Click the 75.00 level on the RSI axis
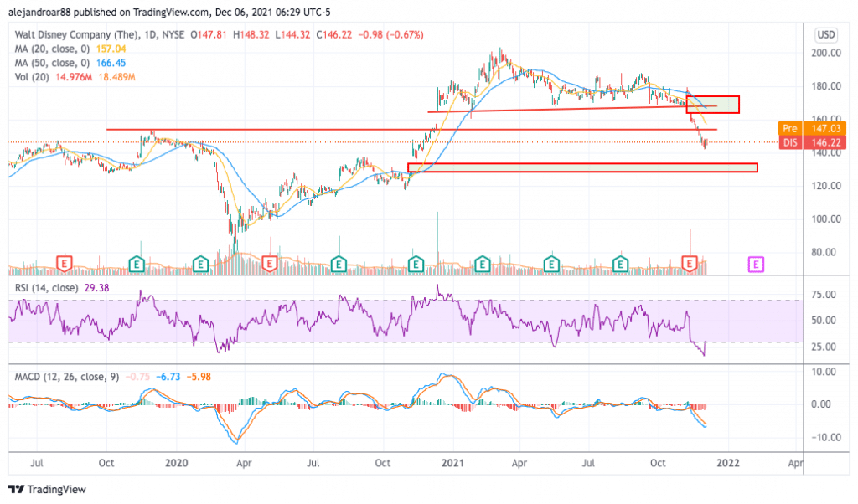 [x=824, y=295]
